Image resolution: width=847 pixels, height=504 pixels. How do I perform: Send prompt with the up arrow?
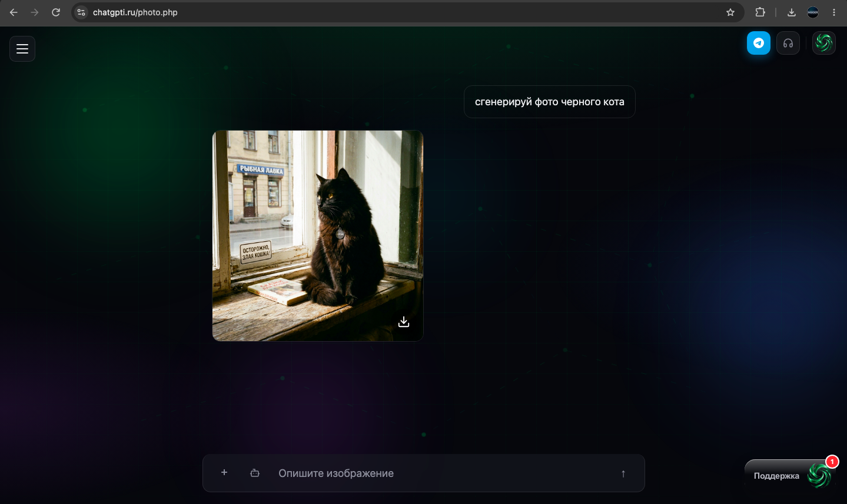(x=623, y=473)
